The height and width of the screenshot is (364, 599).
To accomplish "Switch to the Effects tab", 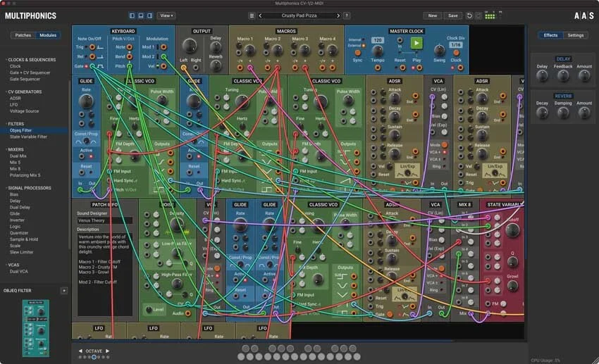I will click(x=550, y=35).
